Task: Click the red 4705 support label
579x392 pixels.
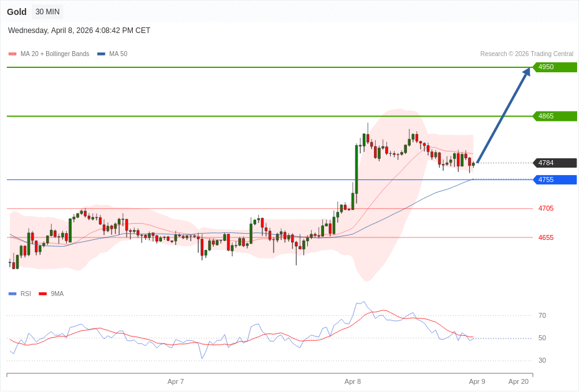Action: pos(545,208)
